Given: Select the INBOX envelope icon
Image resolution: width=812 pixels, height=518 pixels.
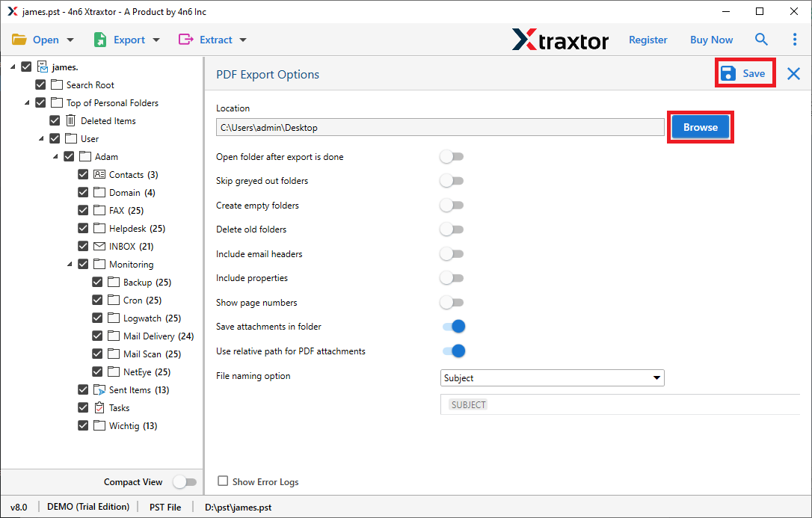Looking at the screenshot, I should tap(99, 247).
